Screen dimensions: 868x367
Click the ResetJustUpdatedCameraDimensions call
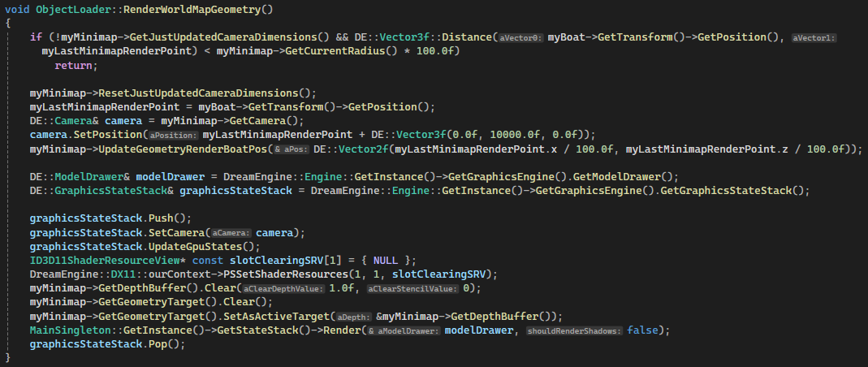[x=197, y=93]
